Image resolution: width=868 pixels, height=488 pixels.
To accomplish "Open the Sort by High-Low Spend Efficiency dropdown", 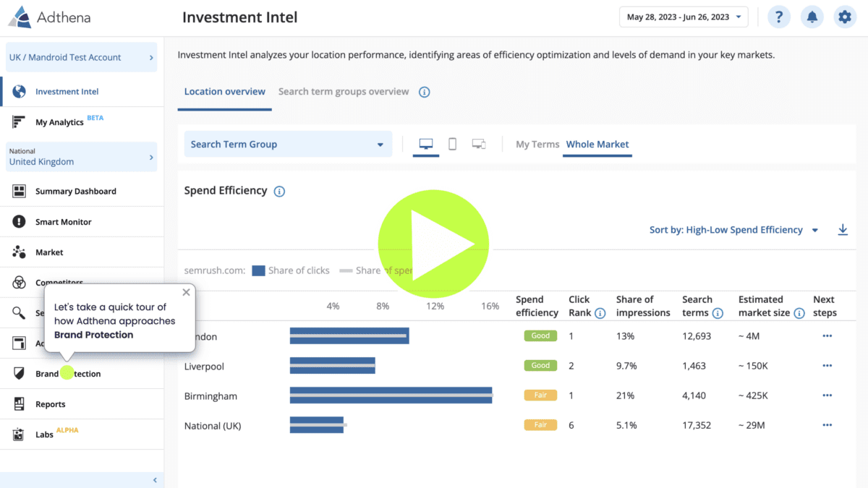I will (733, 230).
